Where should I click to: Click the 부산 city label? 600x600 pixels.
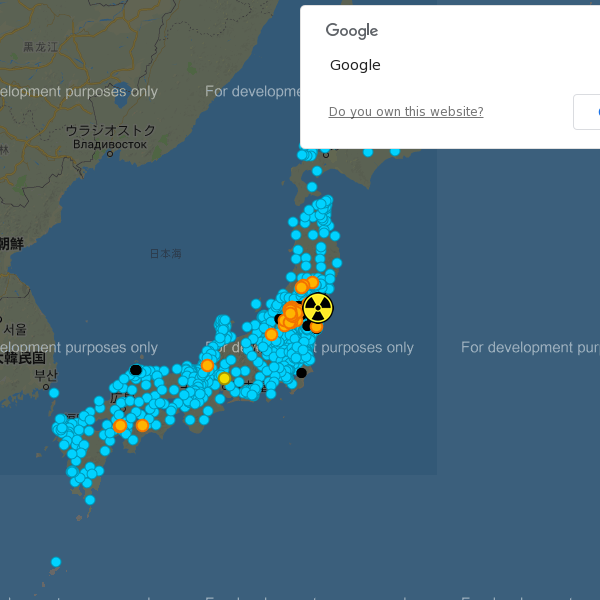tap(46, 375)
